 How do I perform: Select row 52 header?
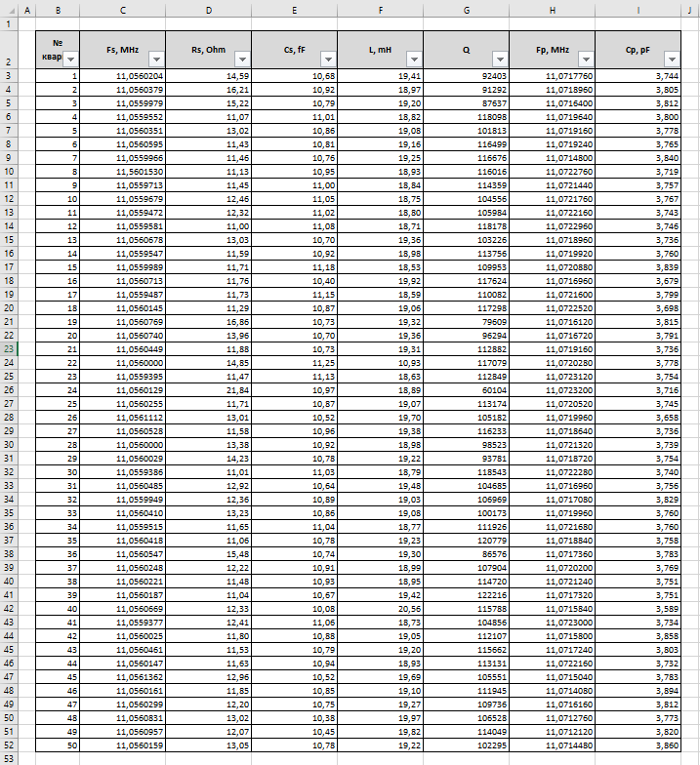coord(9,745)
